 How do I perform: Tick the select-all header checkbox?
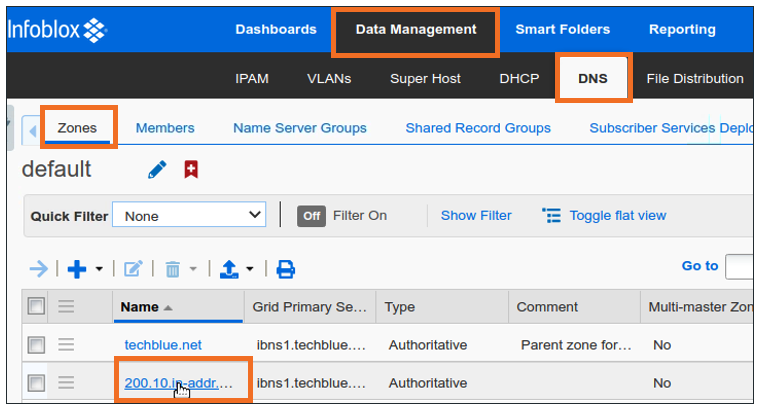pyautogui.click(x=36, y=307)
